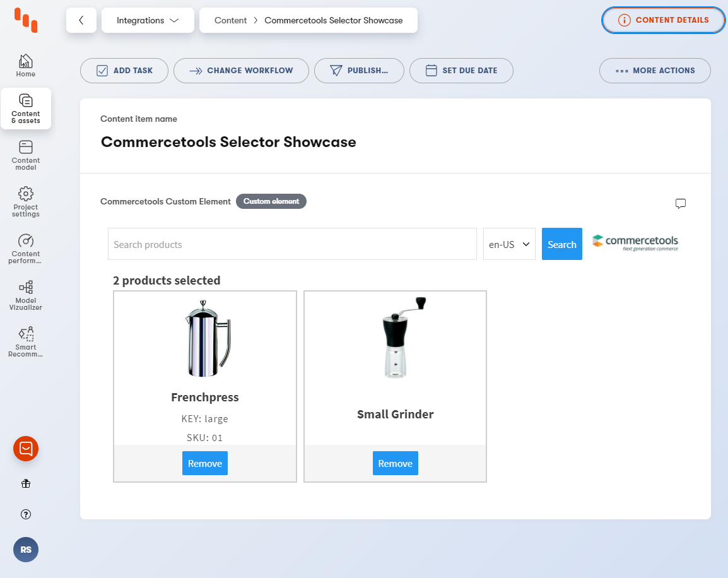Open the RS user avatar menu

(26, 550)
